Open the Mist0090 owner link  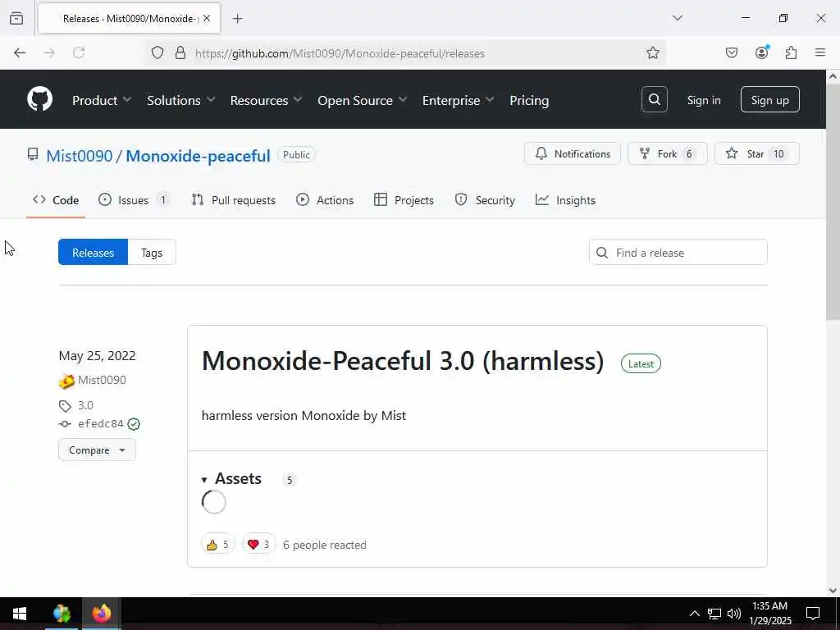click(x=80, y=156)
